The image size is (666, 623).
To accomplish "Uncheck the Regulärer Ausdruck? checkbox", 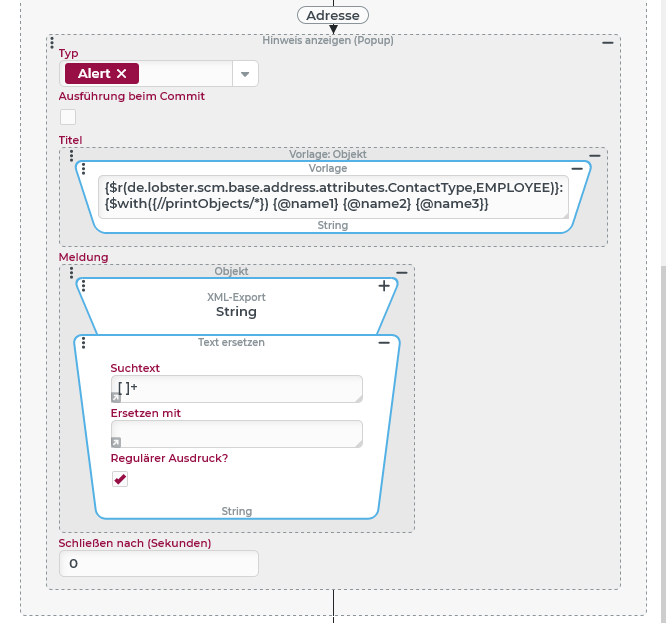I will [x=120, y=480].
